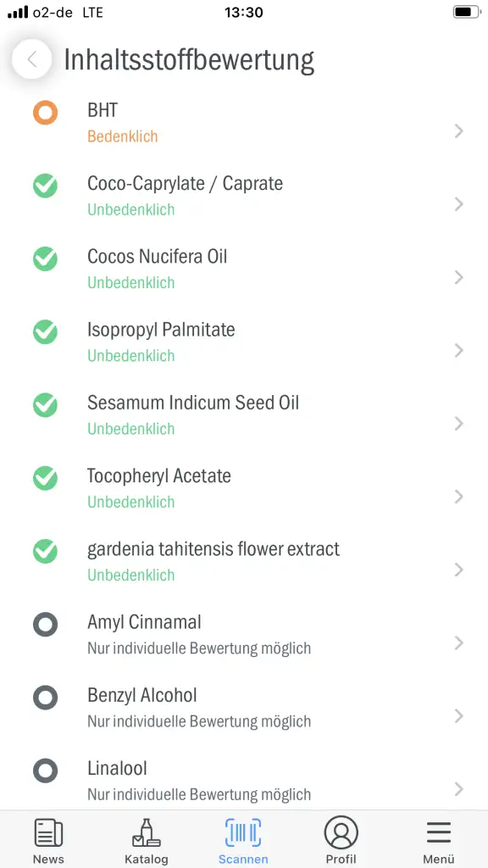Viewport: 488px width, 868px height.
Task: Select the Scannen barcode icon
Action: click(243, 832)
